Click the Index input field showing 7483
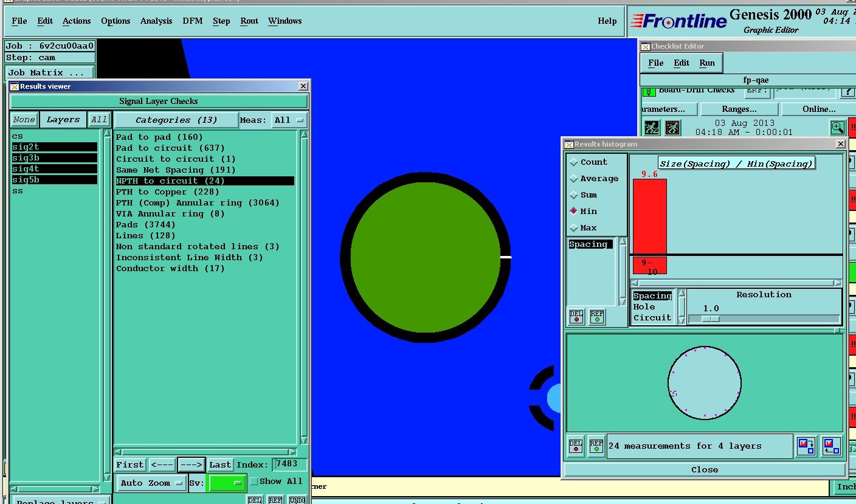 (289, 464)
